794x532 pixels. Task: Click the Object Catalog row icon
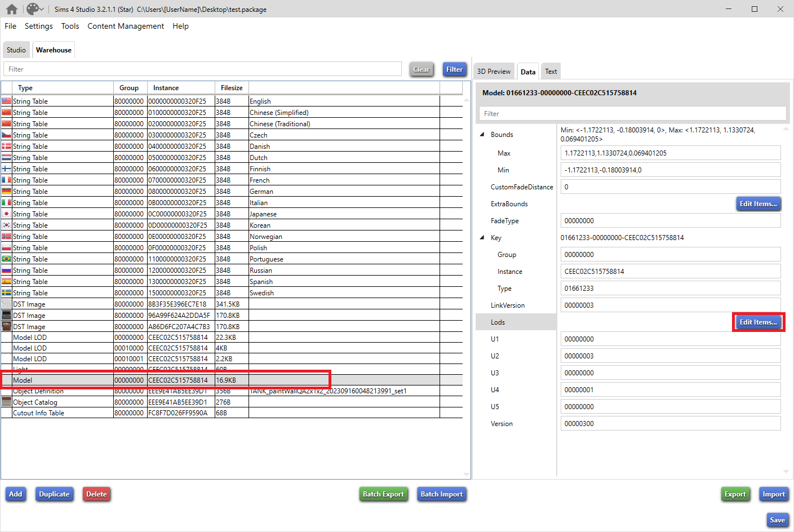pos(6,402)
